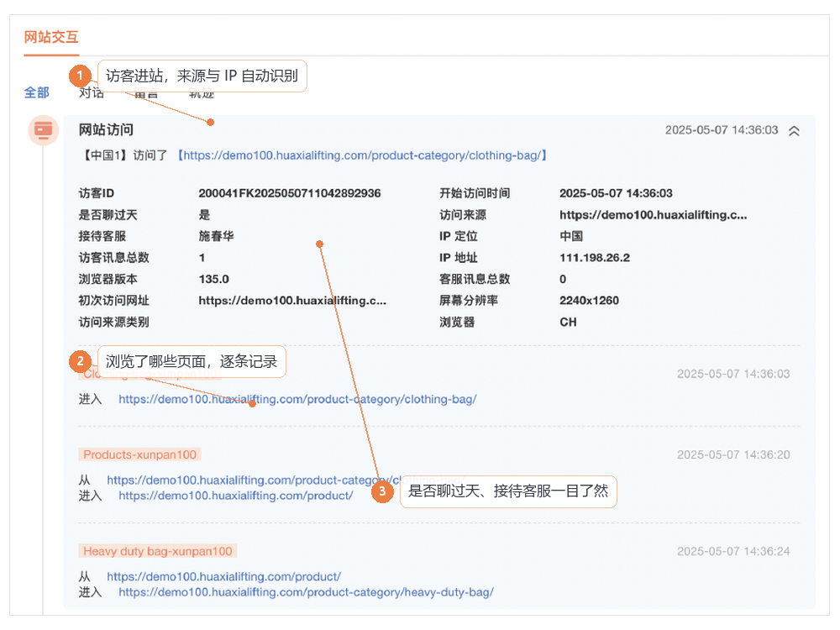Image resolution: width=840 pixels, height=630 pixels.
Task: Click the browser version 135.0
Action: tap(213, 279)
